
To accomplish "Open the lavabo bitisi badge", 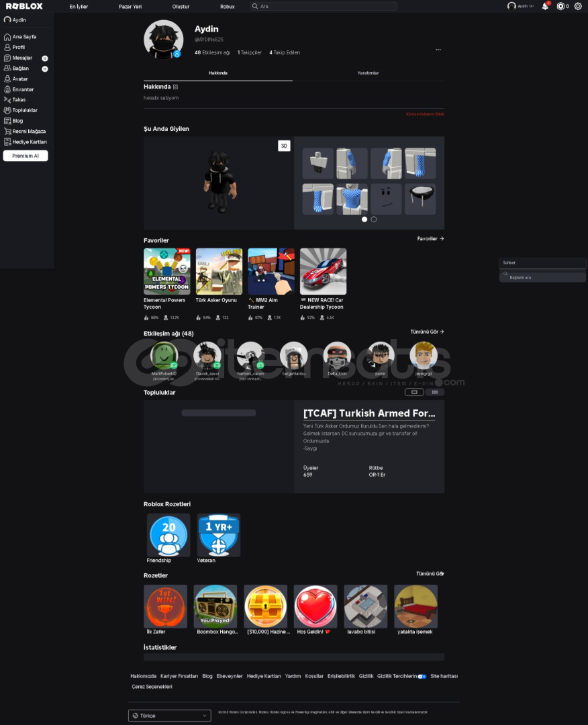I will click(x=365, y=606).
